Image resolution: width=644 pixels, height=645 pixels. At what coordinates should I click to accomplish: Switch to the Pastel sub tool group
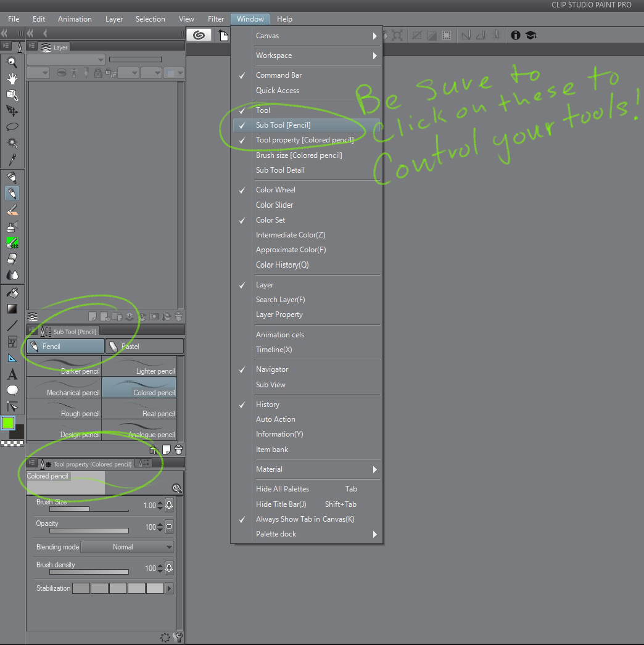144,347
